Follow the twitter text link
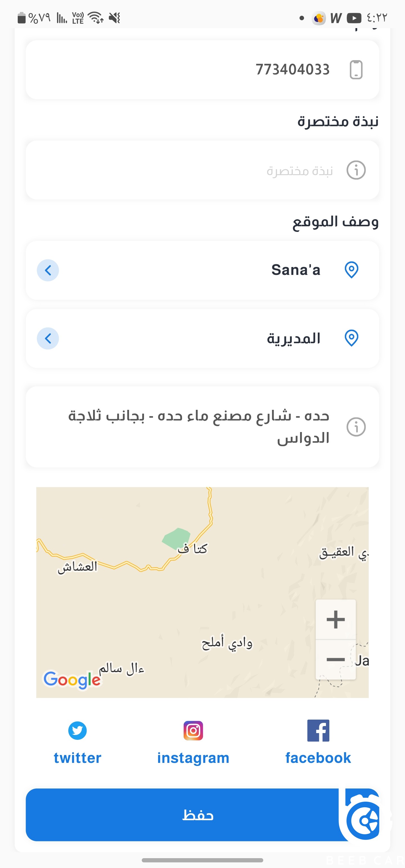The height and width of the screenshot is (868, 405). click(x=77, y=758)
